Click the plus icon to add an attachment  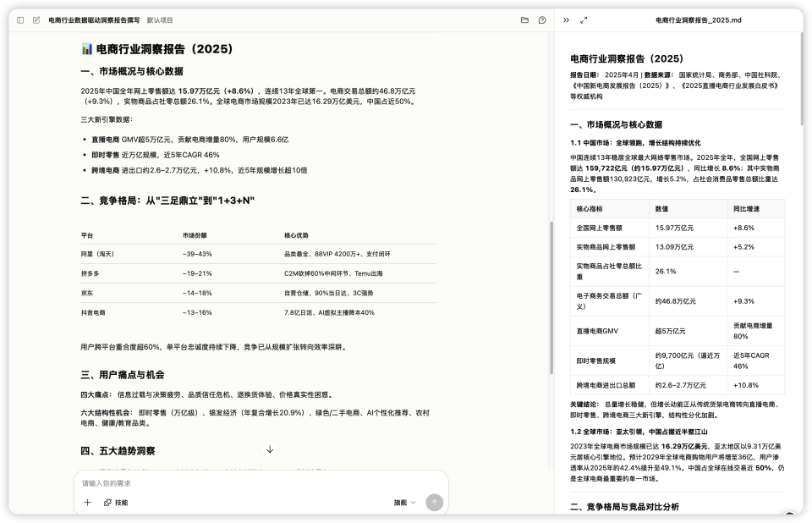[x=88, y=502]
